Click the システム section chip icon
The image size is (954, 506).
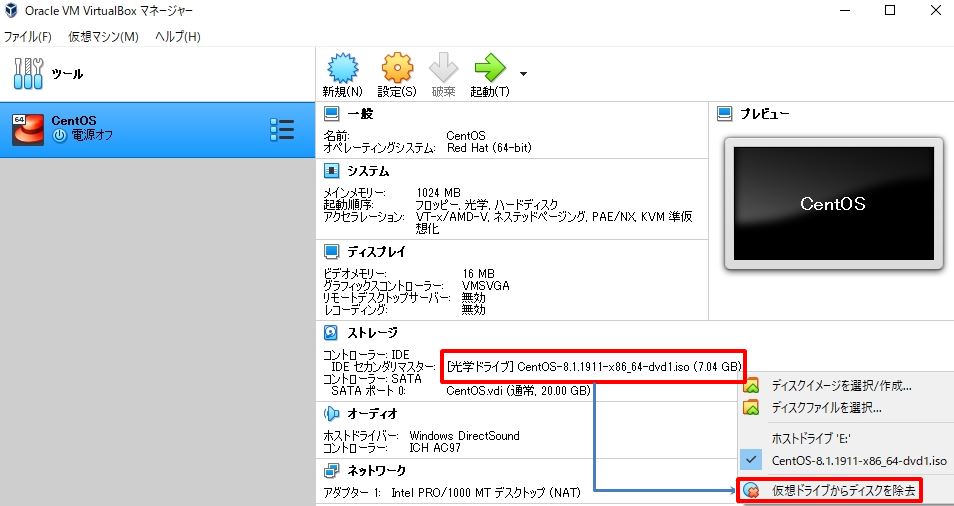coord(332,171)
